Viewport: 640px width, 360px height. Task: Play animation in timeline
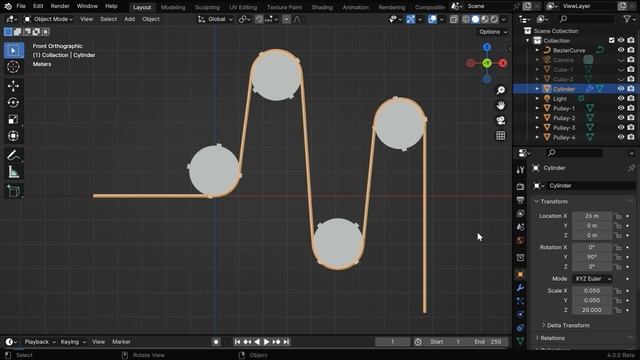click(267, 342)
